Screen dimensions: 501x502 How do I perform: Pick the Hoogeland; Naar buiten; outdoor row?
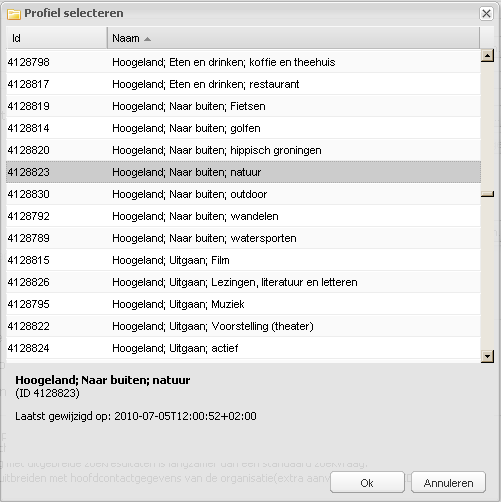tap(243, 194)
